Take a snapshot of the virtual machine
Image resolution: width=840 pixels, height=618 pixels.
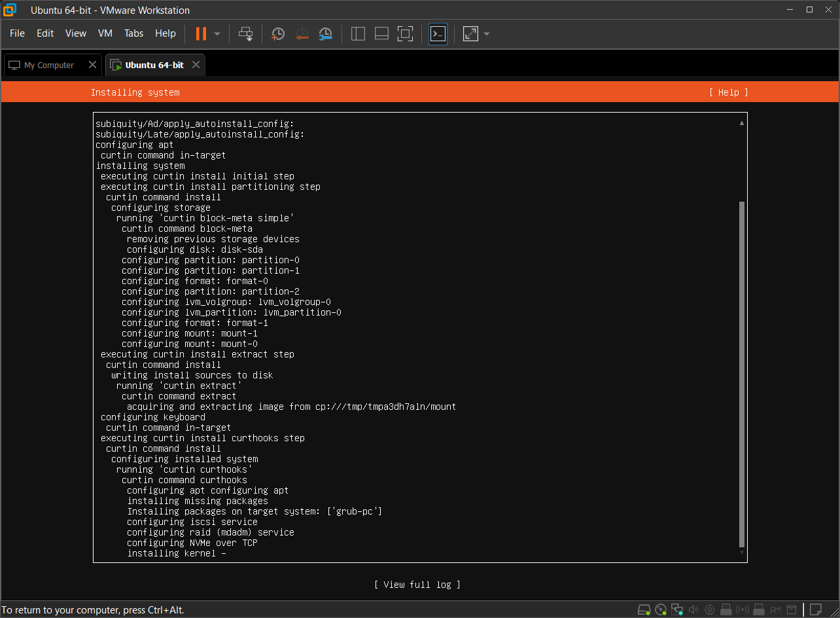(x=278, y=33)
